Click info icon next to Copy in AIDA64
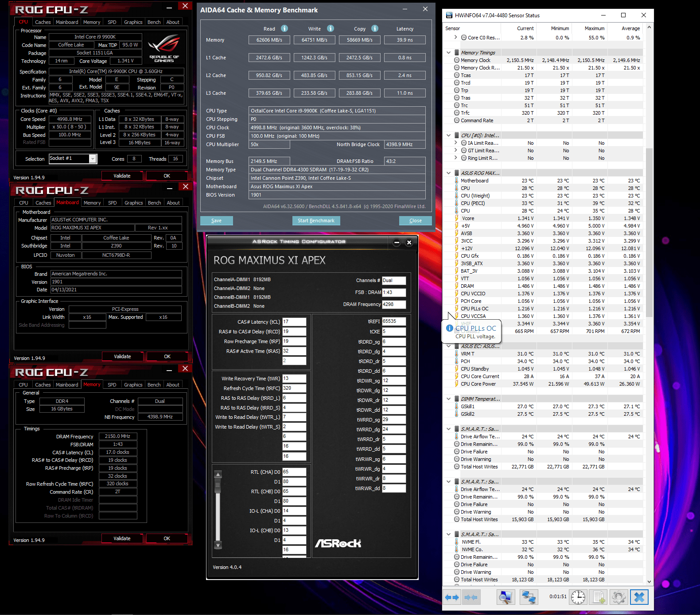The image size is (700, 615). tap(375, 28)
